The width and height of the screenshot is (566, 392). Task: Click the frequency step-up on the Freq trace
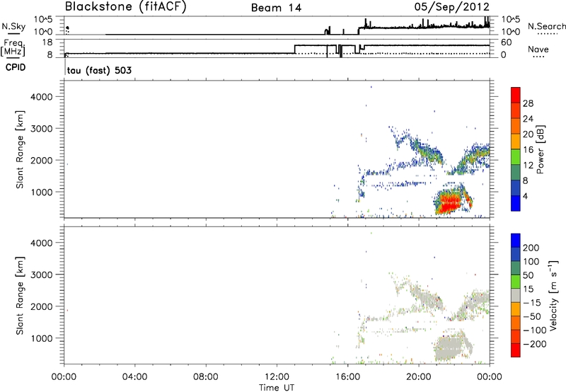click(x=295, y=50)
